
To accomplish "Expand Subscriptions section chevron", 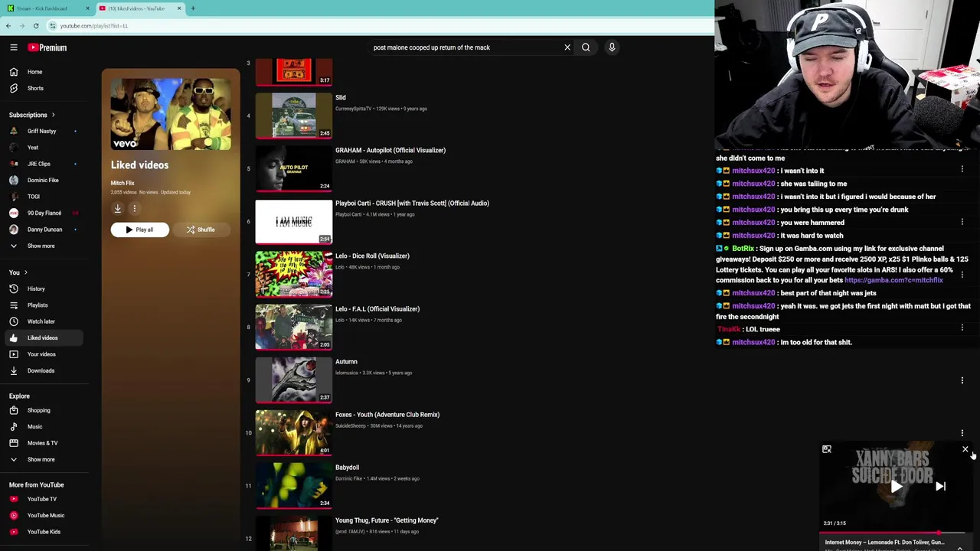I will click(x=53, y=115).
